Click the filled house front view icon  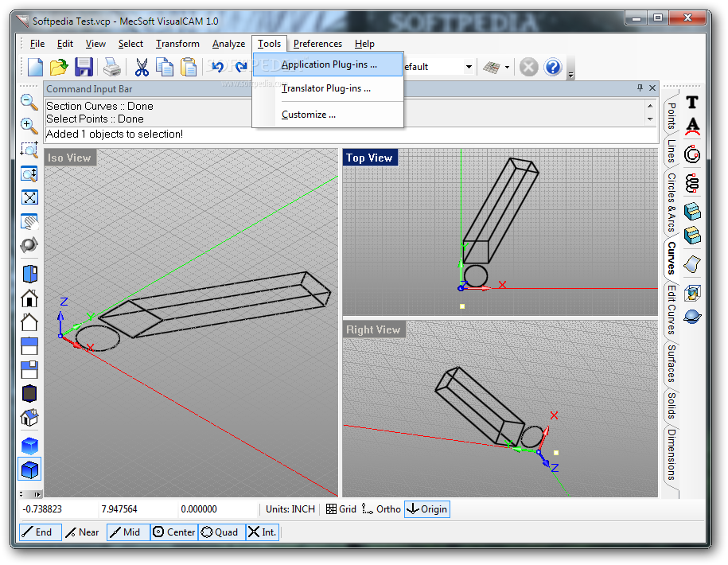(29, 298)
